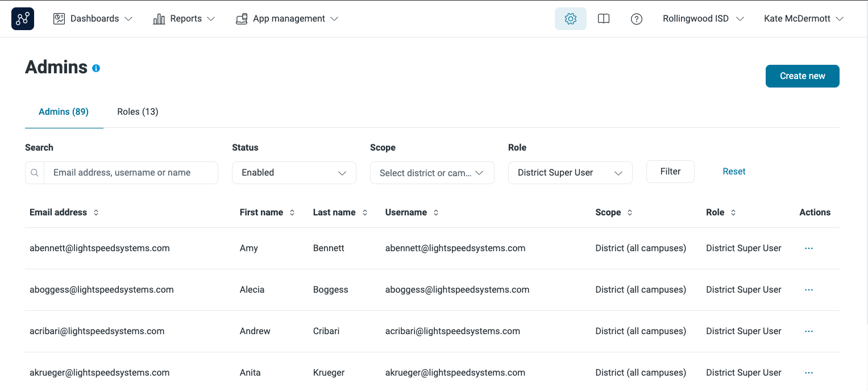Click the Admins page heading
Image resolution: width=868 pixels, height=391 pixels.
coord(56,67)
